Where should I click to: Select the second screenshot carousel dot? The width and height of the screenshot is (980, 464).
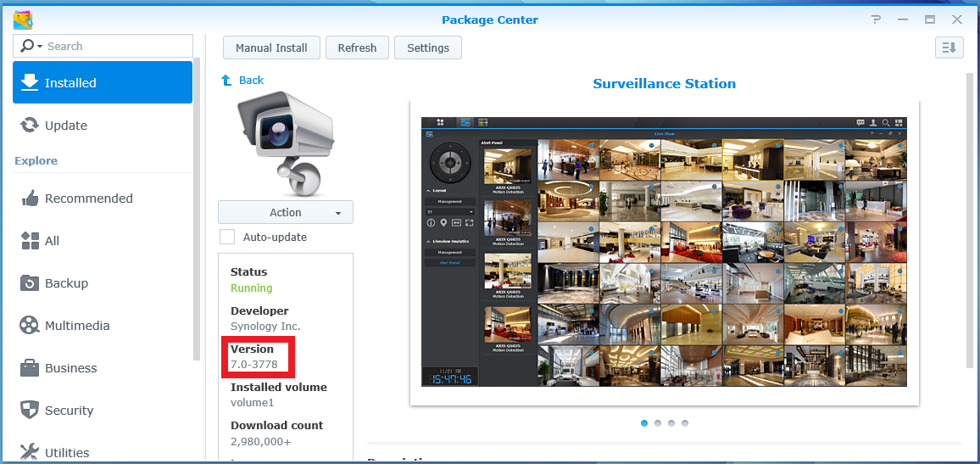pos(658,423)
